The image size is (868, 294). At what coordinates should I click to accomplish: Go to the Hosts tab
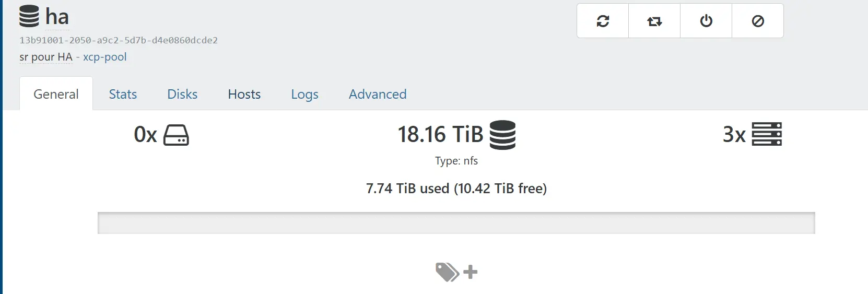click(244, 94)
